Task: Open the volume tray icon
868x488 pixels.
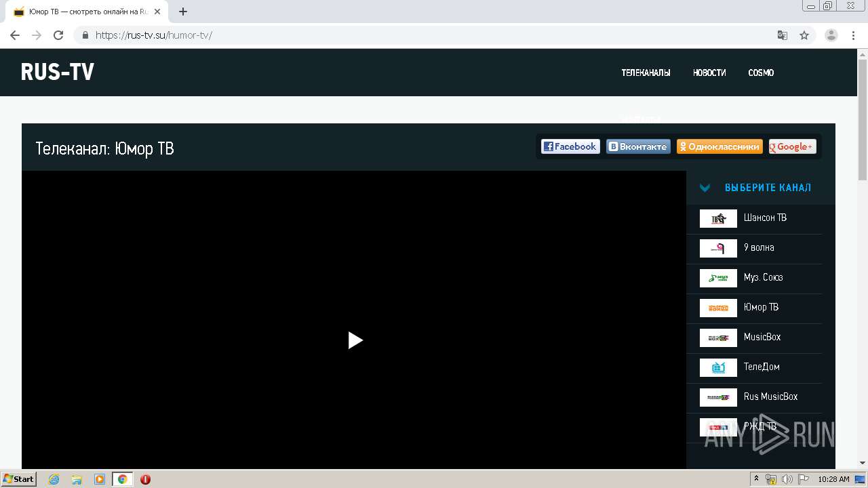Action: (787, 479)
